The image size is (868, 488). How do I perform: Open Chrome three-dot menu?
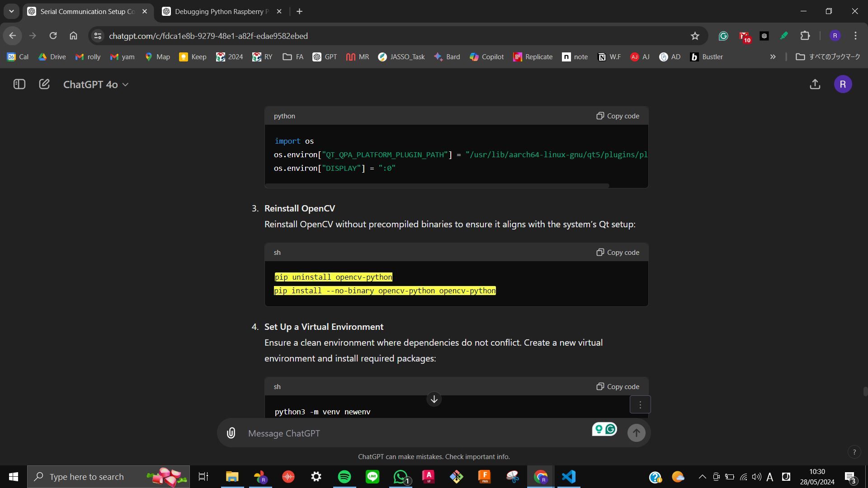point(855,36)
